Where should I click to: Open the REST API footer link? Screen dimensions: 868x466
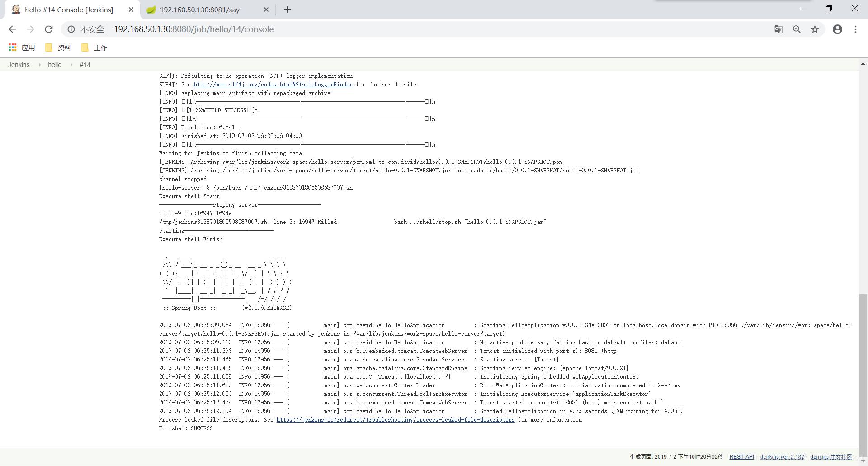pyautogui.click(x=741, y=457)
